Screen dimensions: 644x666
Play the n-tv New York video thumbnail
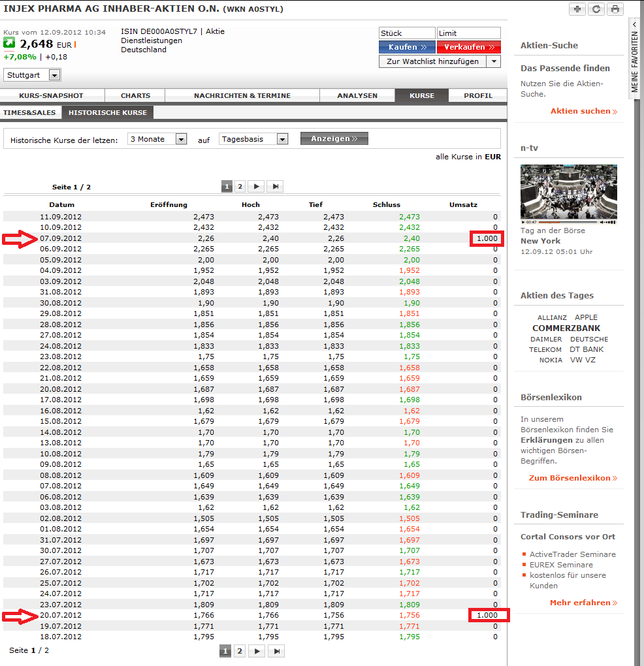tap(568, 191)
